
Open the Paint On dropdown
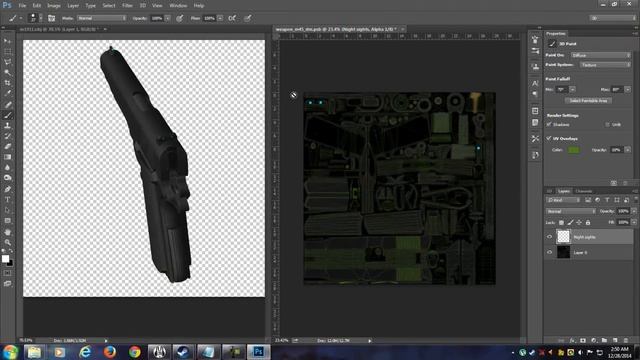click(600, 55)
